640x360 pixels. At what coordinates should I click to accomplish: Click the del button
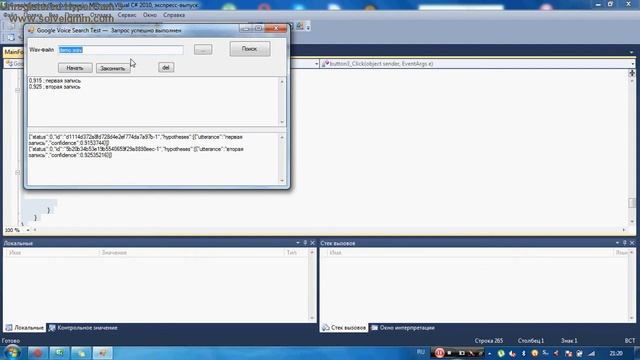(166, 67)
